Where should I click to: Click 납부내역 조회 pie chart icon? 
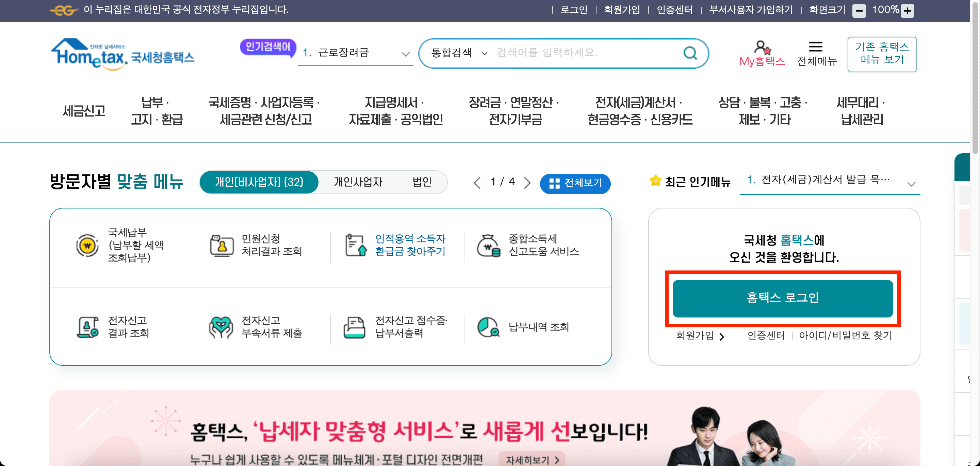489,327
